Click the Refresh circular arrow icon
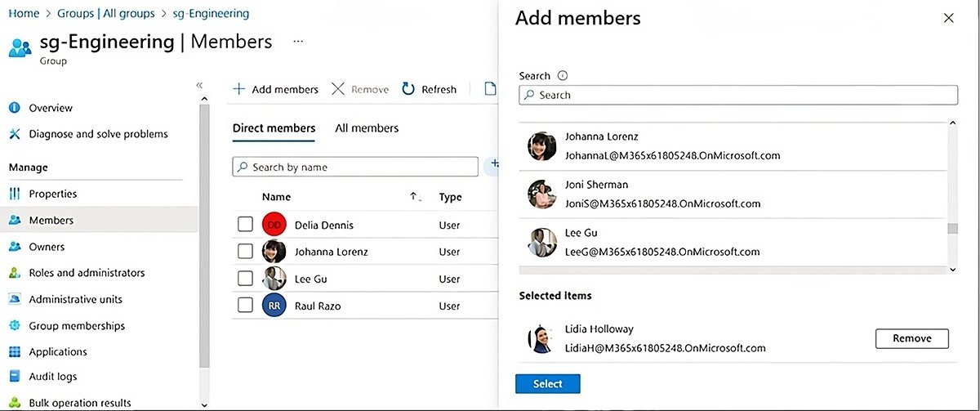 tap(408, 89)
